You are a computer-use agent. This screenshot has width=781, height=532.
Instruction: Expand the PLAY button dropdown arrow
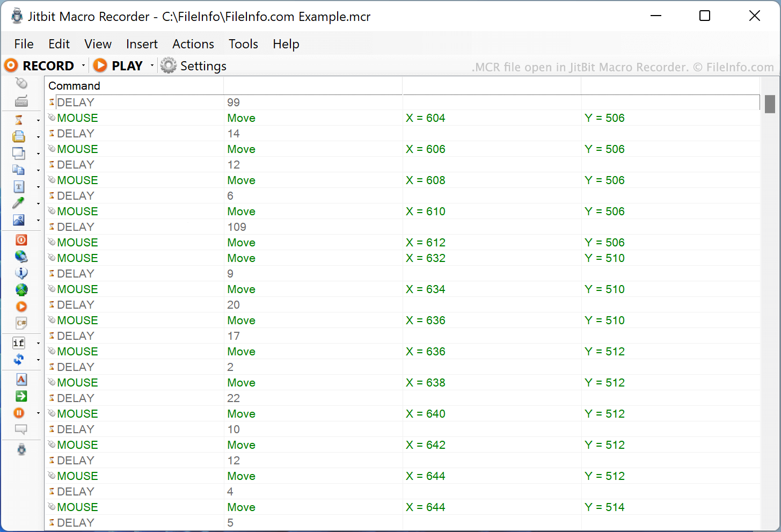(x=152, y=65)
